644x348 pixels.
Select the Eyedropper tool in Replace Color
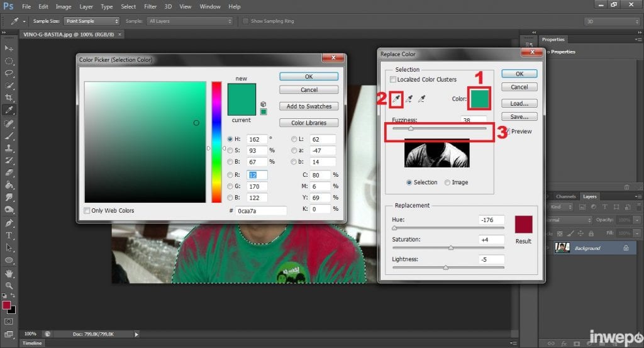[x=396, y=99]
